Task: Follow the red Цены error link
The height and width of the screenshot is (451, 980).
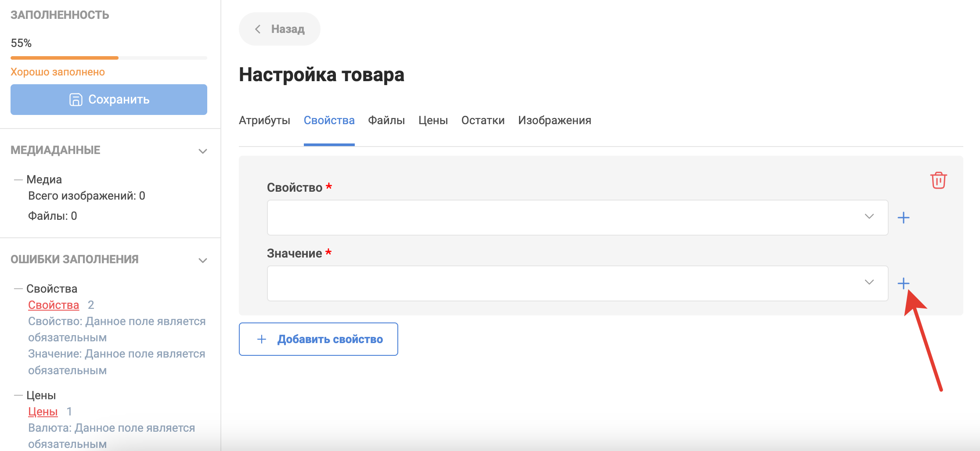Action: pyautogui.click(x=43, y=412)
